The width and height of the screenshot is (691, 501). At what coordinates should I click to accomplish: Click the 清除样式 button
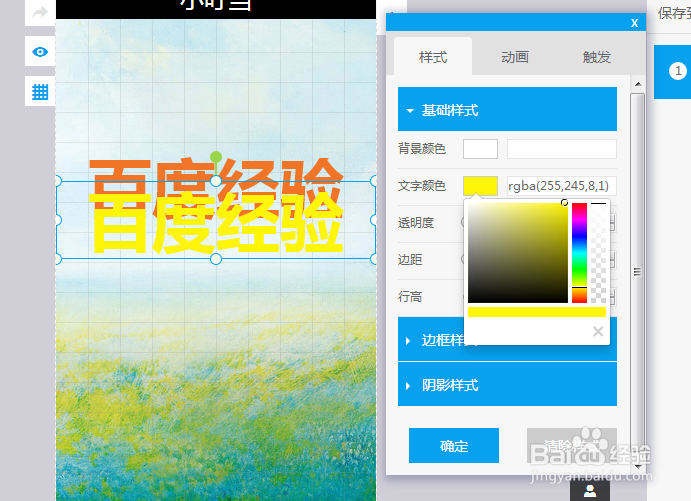572,445
